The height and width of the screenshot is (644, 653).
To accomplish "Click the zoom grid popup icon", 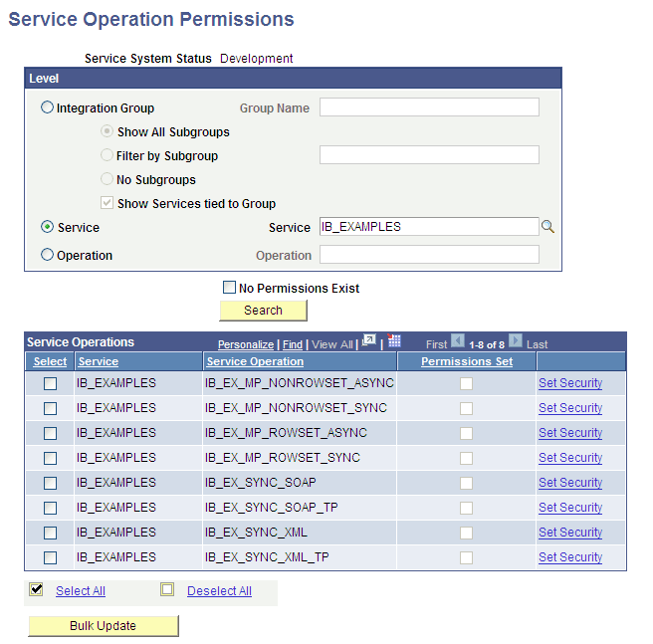I will pyautogui.click(x=369, y=339).
